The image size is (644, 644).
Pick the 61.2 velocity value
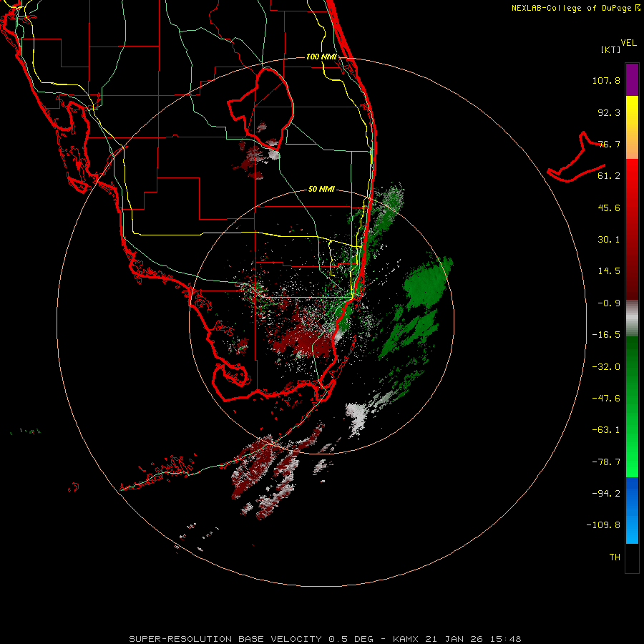tap(609, 176)
